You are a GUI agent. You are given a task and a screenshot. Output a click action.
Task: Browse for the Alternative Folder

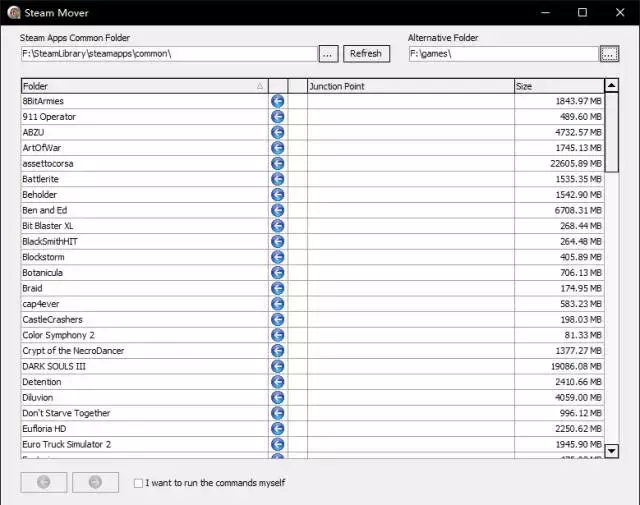click(x=609, y=54)
